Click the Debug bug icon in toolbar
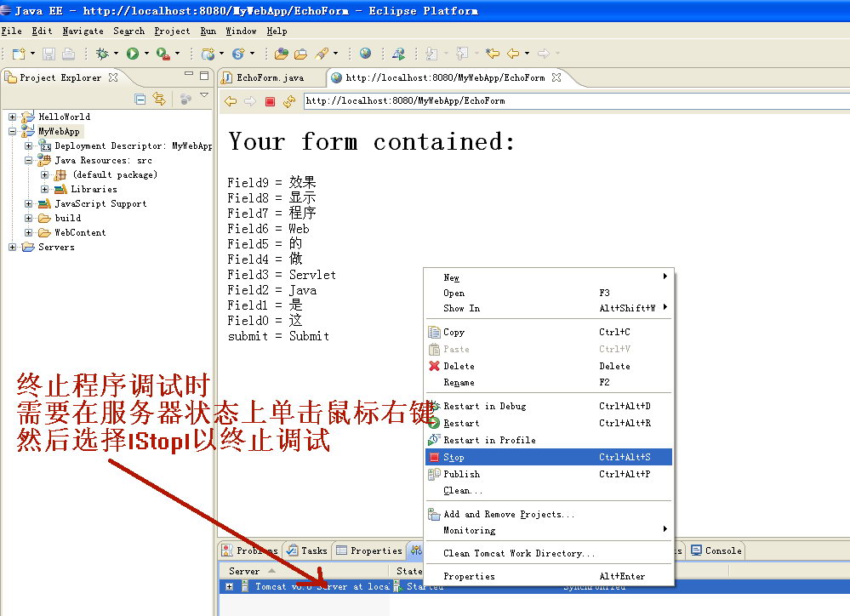Screen dimensions: 850x616 [102, 54]
